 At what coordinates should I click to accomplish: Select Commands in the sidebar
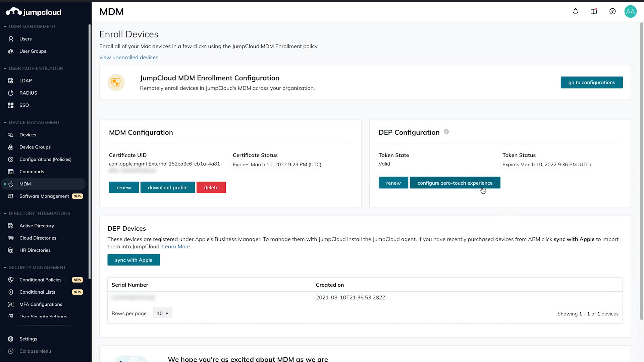[x=32, y=171]
